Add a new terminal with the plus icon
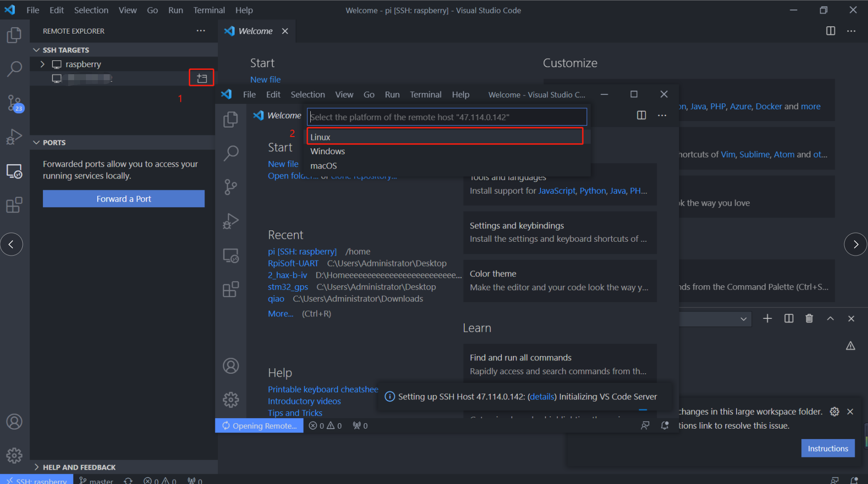This screenshot has height=484, width=868. 767,318
